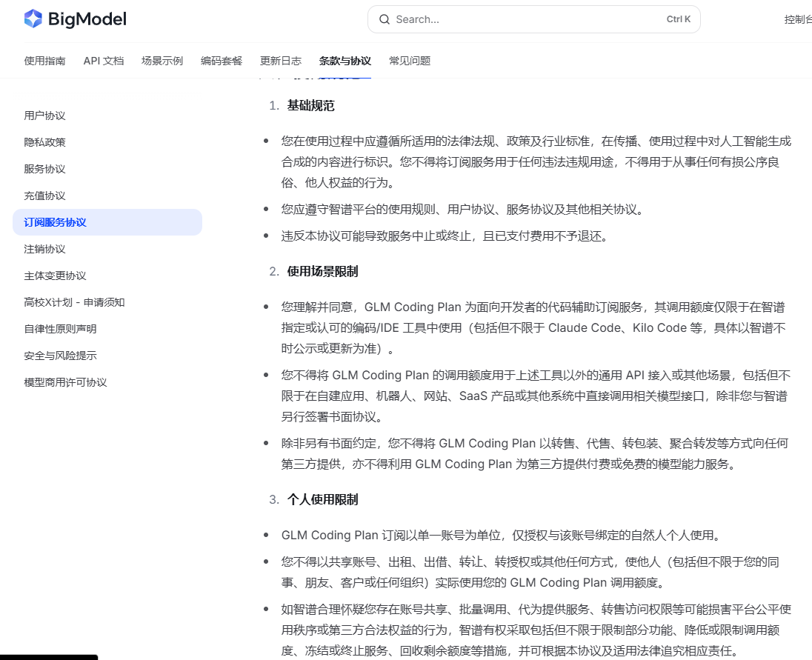Select the highlighted 订阅服务协议 entry

(107, 222)
